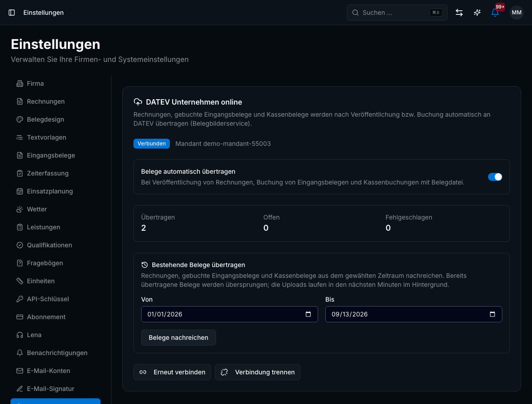The height and width of the screenshot is (404, 532).
Task: Select the Belegdesign menu entry
Action: (56, 119)
